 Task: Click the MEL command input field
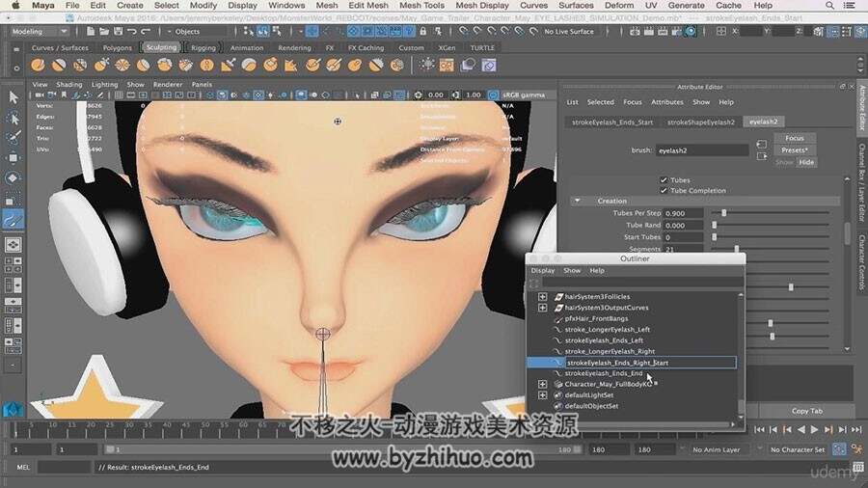click(x=65, y=467)
